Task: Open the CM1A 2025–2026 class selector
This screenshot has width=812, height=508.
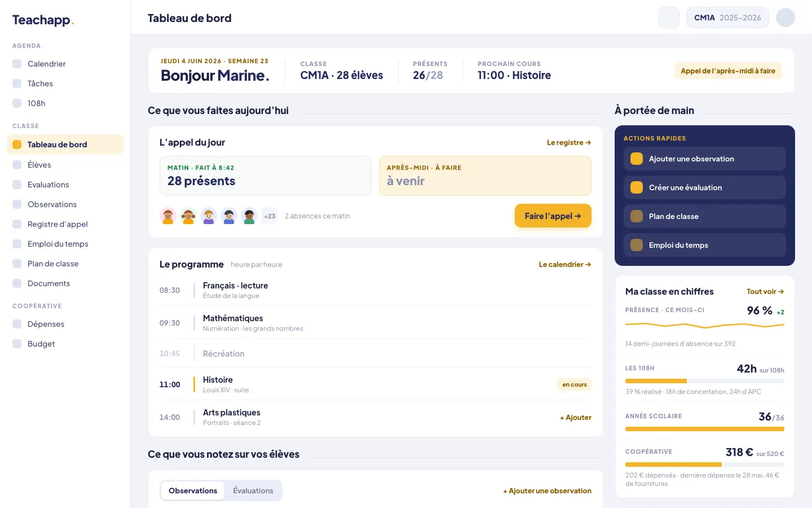Action: tap(727, 17)
